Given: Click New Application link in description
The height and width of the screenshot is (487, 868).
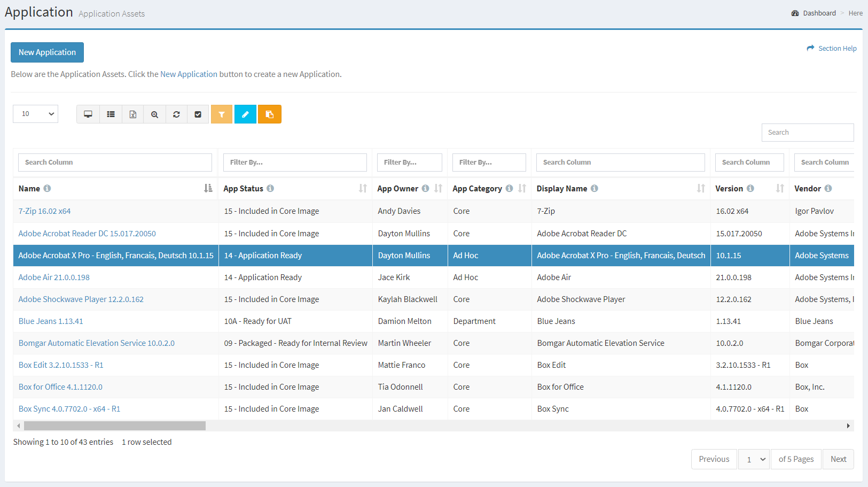Looking at the screenshot, I should tap(189, 74).
